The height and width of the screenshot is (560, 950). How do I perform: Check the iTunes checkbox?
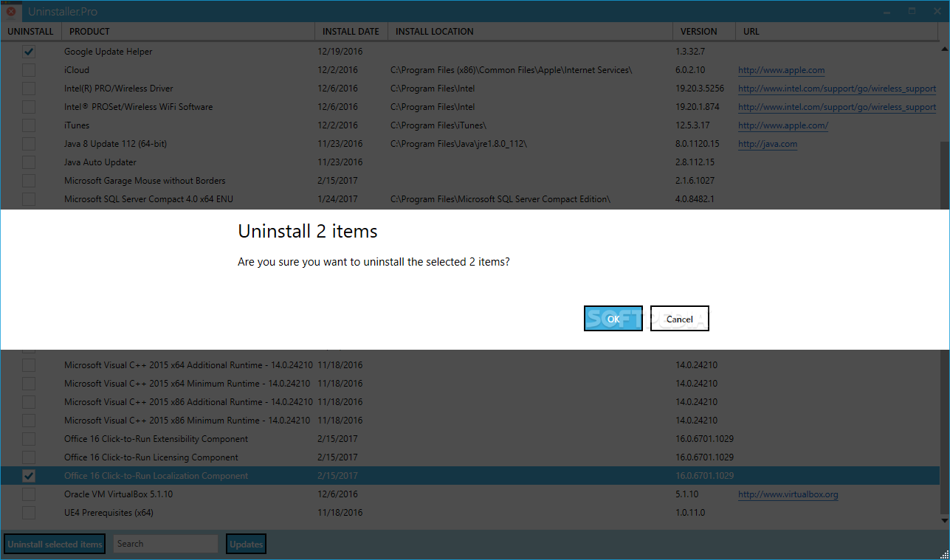[x=28, y=125]
